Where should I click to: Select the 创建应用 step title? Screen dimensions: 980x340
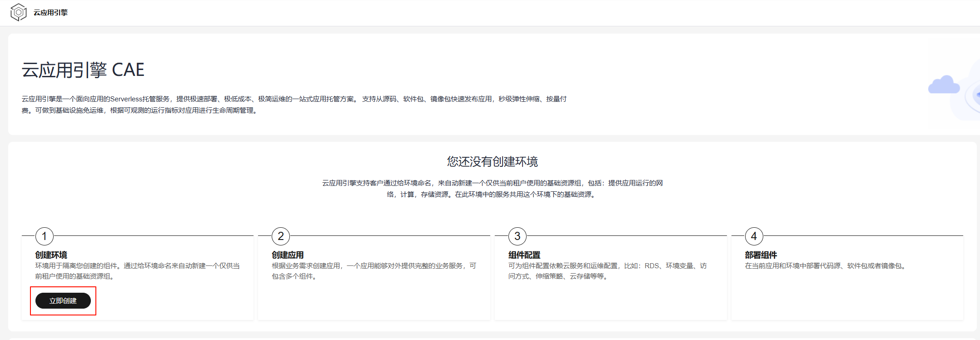[x=288, y=255]
